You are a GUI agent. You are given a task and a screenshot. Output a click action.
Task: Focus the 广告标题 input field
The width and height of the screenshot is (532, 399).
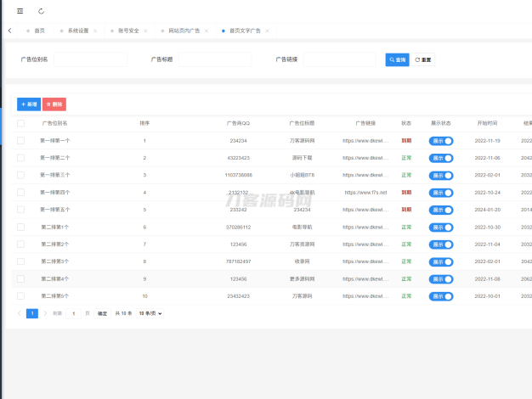click(214, 60)
